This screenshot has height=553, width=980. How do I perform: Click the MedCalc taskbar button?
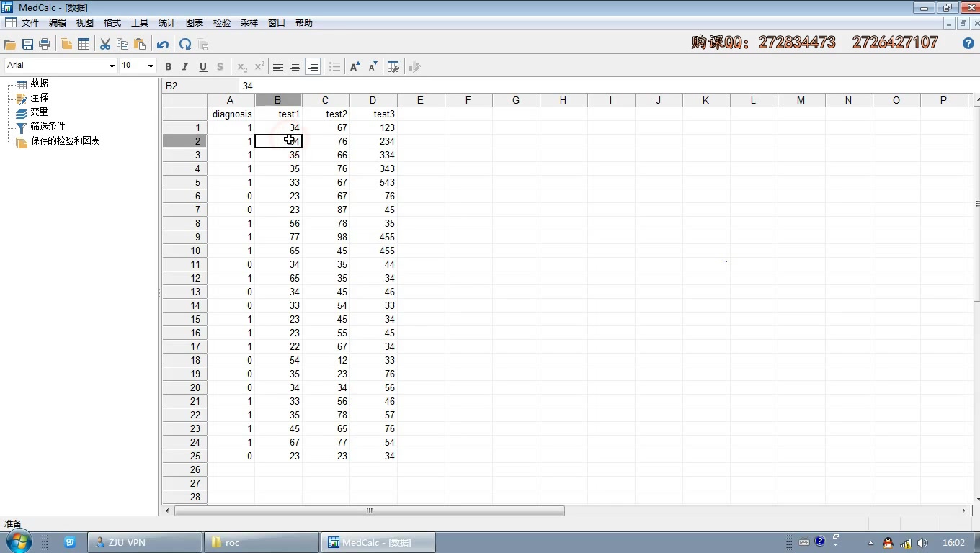(x=378, y=542)
